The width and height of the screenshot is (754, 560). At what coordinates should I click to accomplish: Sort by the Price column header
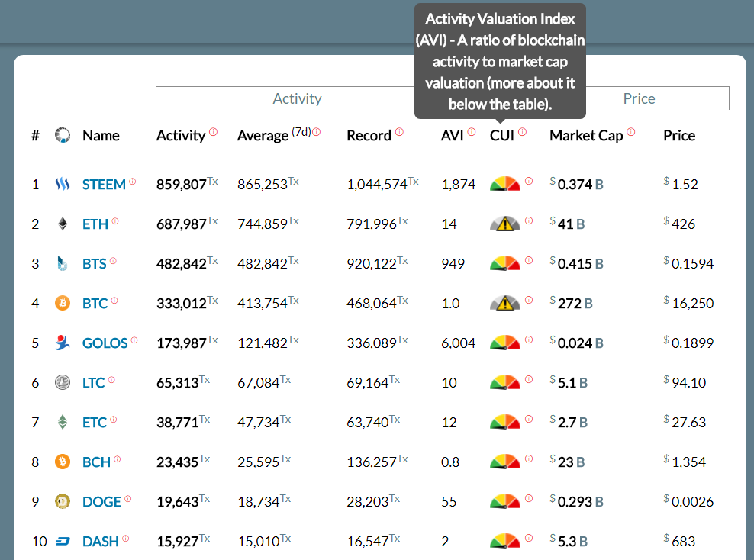(x=679, y=136)
